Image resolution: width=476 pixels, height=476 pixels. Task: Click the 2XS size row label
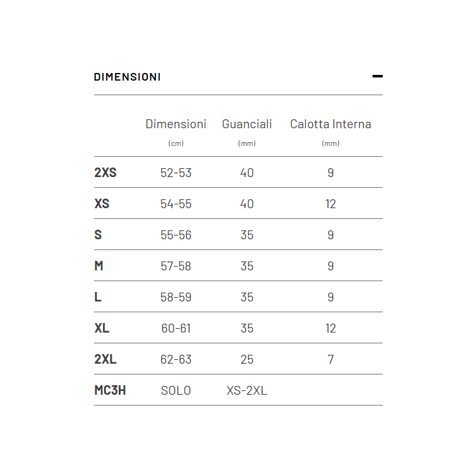pos(105,173)
